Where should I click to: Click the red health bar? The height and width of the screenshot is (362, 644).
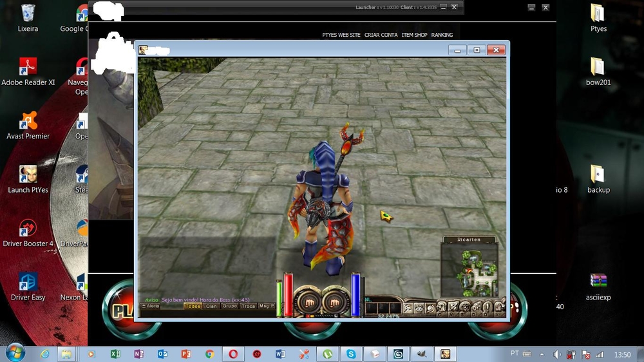click(289, 294)
